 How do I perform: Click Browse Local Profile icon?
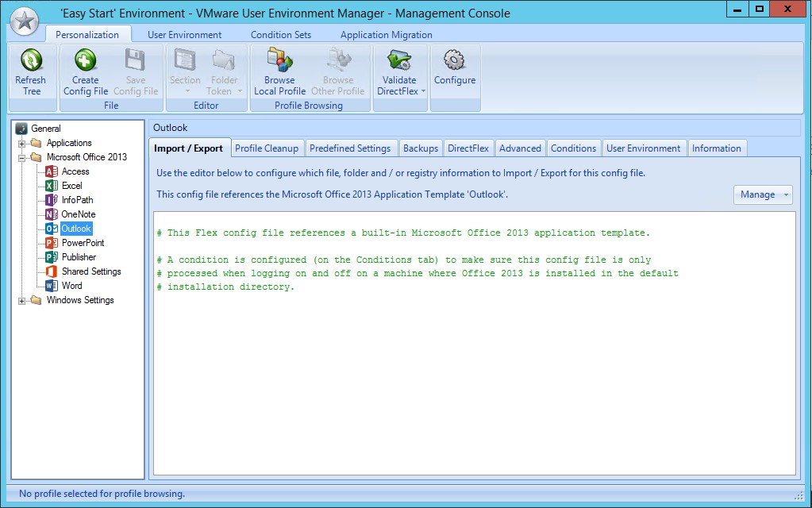point(279,60)
